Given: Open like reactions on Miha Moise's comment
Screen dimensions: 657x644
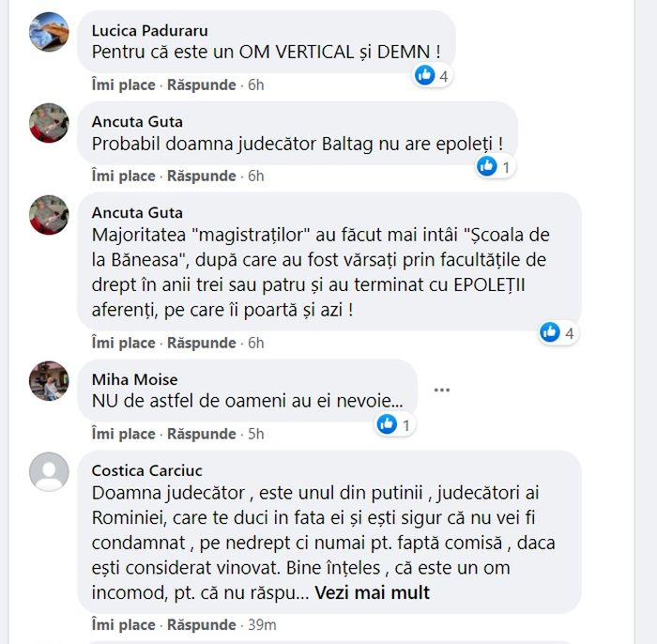Looking at the screenshot, I should pyautogui.click(x=395, y=425).
